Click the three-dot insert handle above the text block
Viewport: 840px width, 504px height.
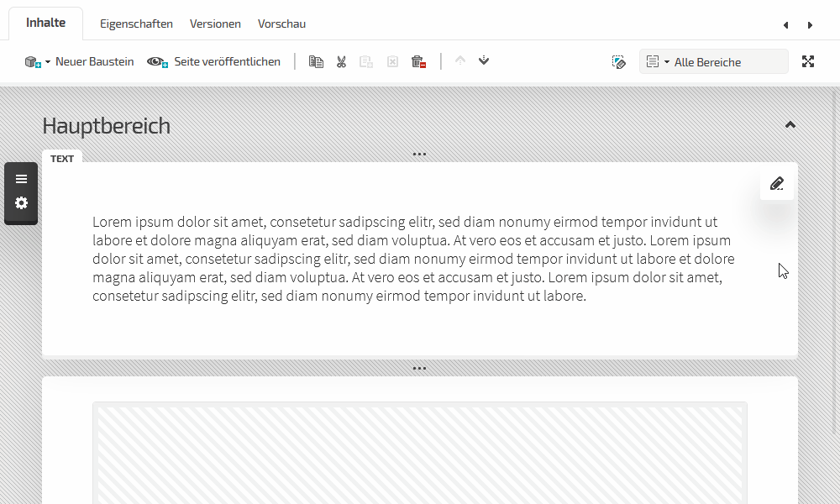(420, 155)
